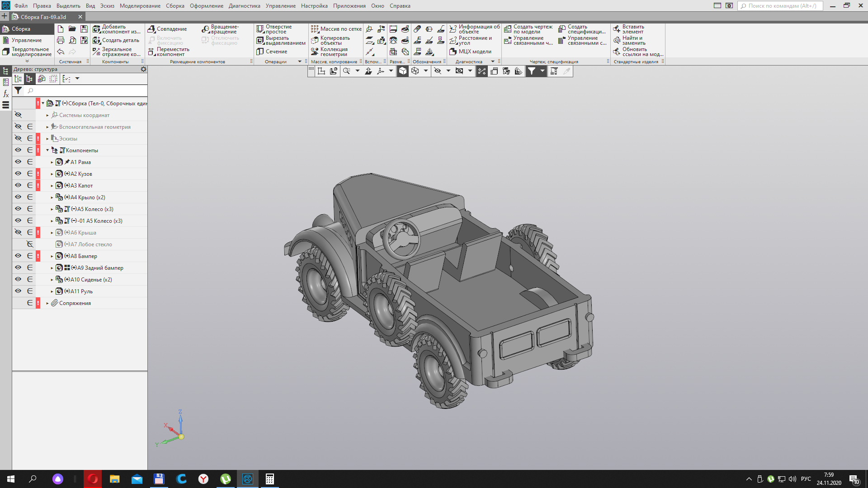Click Создать чертеж по модели icon
This screenshot has width=868, height=488.
pyautogui.click(x=508, y=29)
